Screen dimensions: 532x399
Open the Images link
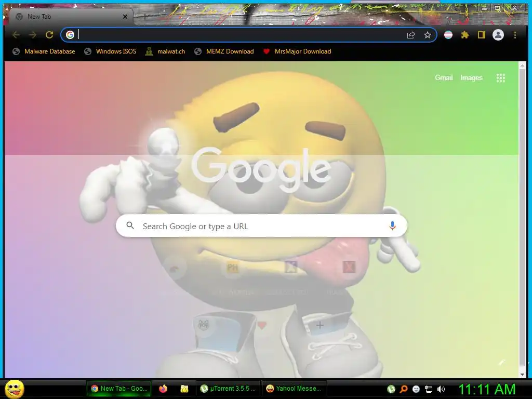pyautogui.click(x=471, y=78)
